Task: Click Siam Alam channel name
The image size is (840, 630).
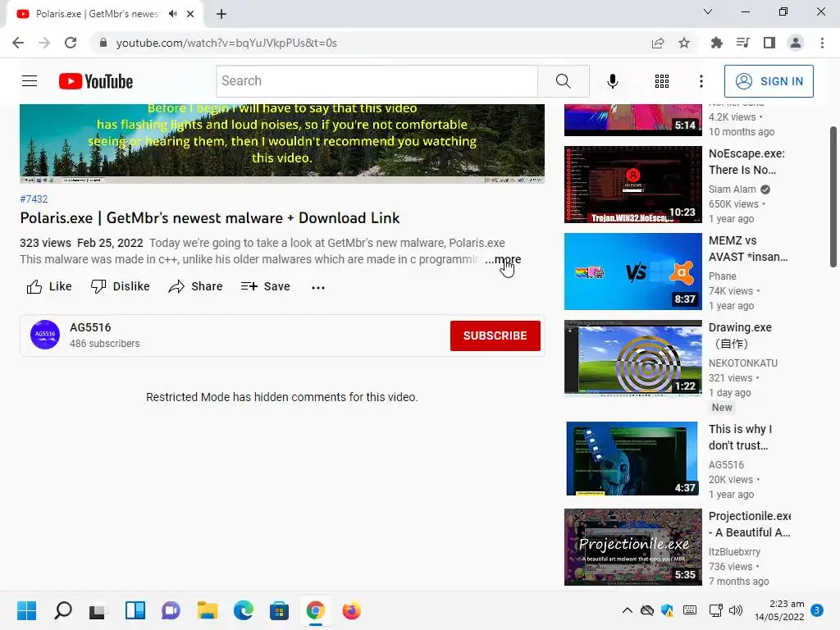Action: (733, 189)
